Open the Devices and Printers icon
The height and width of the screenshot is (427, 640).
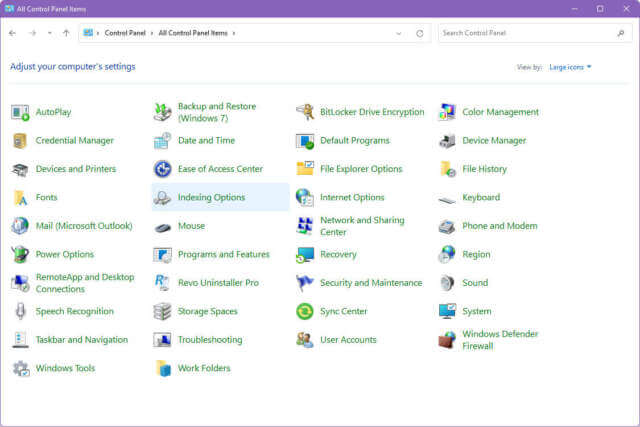click(x=20, y=169)
